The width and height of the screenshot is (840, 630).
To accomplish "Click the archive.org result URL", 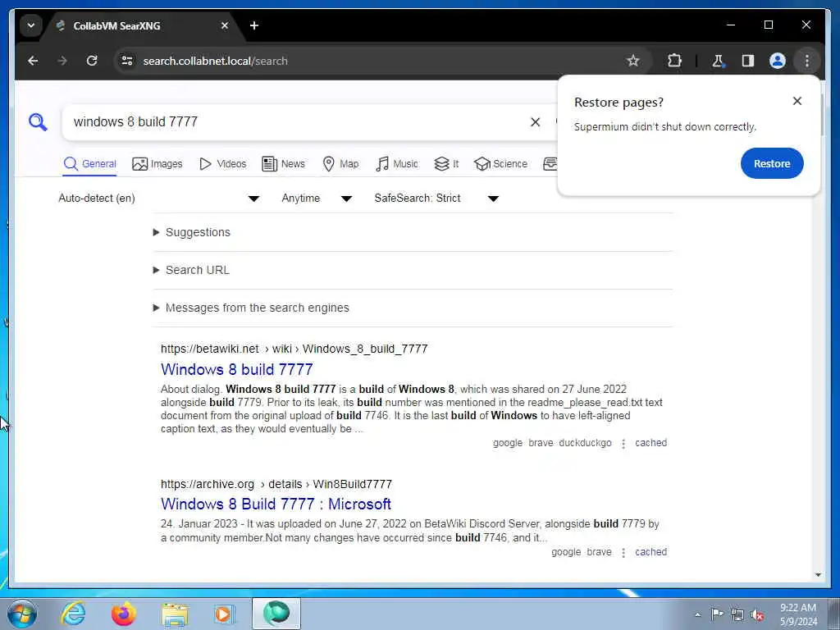I will click(276, 484).
